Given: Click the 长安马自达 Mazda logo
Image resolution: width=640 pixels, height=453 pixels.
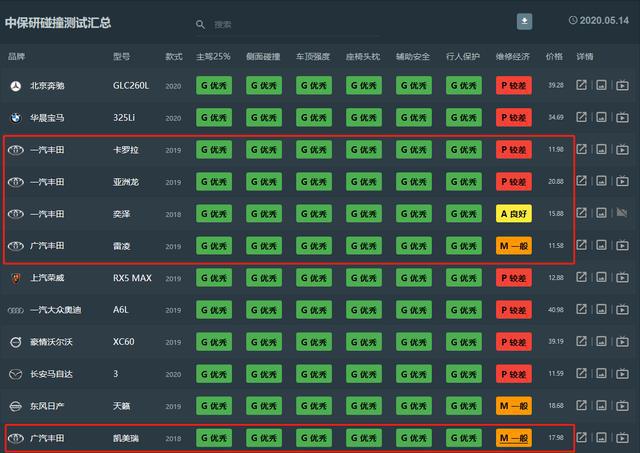Looking at the screenshot, I should coord(16,374).
